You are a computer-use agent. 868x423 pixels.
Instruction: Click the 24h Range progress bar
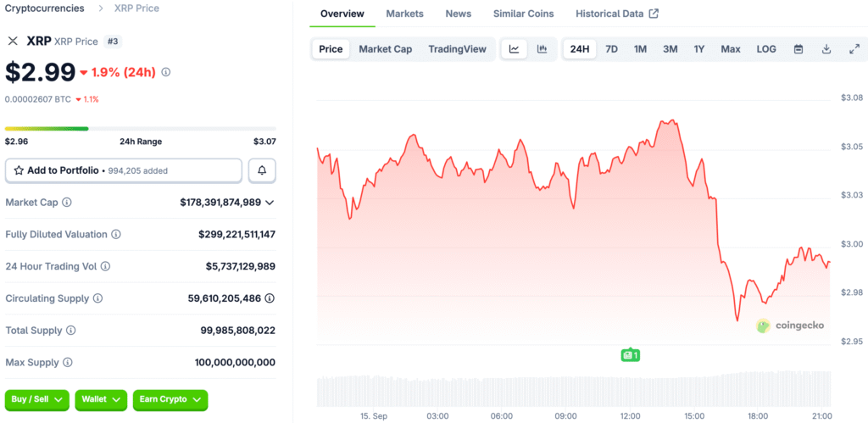click(x=141, y=129)
